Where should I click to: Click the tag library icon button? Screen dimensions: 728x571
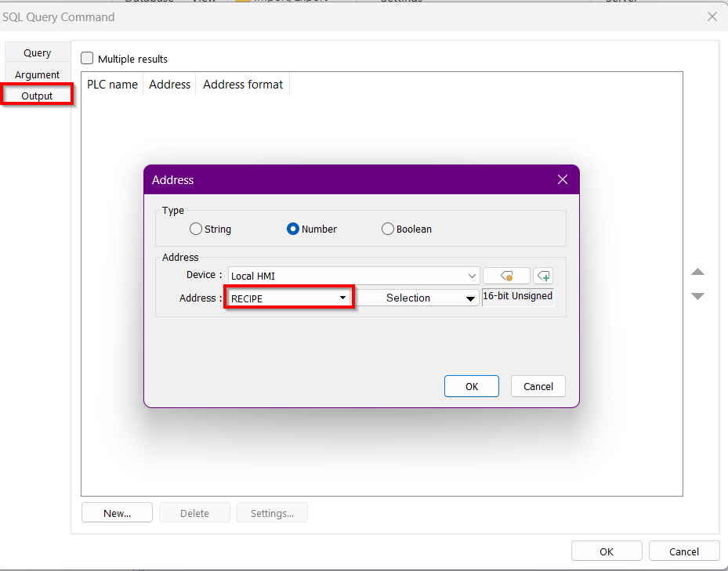[x=506, y=276]
